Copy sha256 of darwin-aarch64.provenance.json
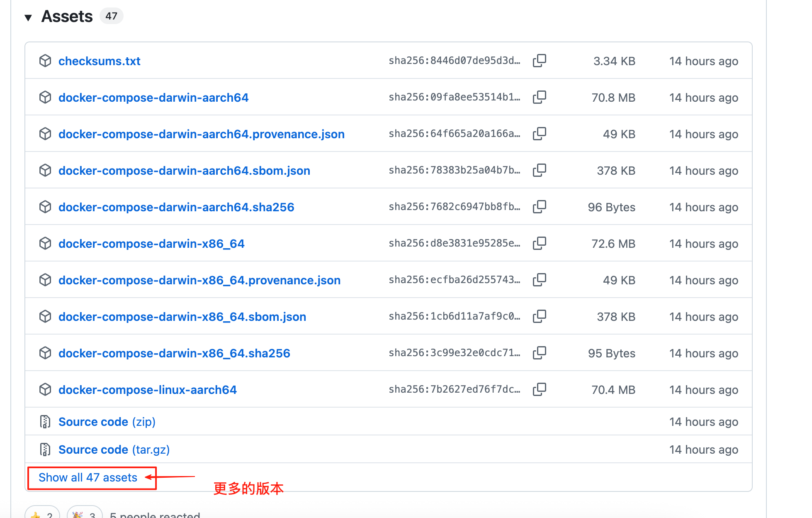 540,134
